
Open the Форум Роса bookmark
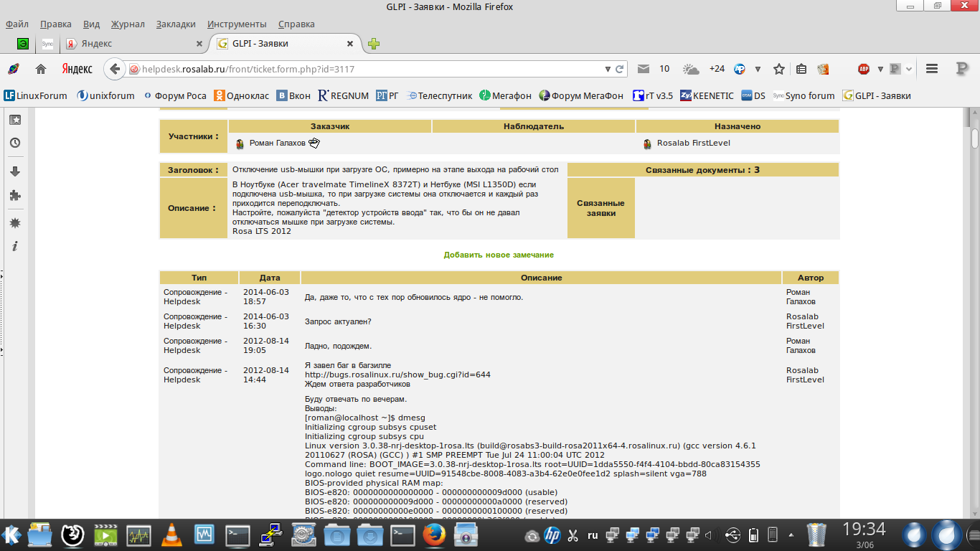(x=175, y=95)
